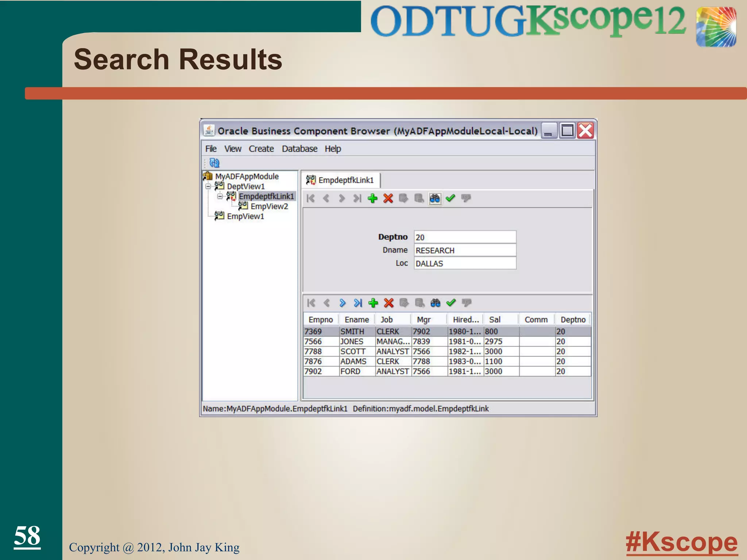Click the employee table's Deptno column header

[x=573, y=320]
